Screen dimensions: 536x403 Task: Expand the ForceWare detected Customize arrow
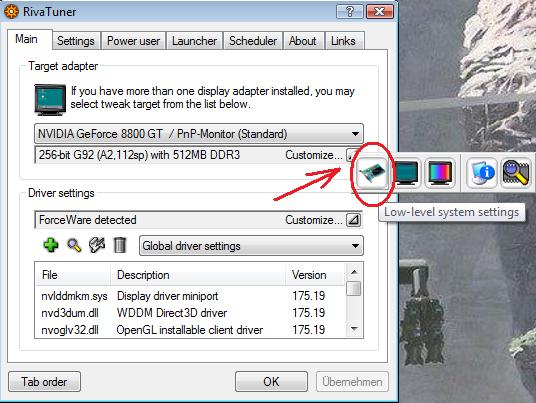click(x=353, y=220)
